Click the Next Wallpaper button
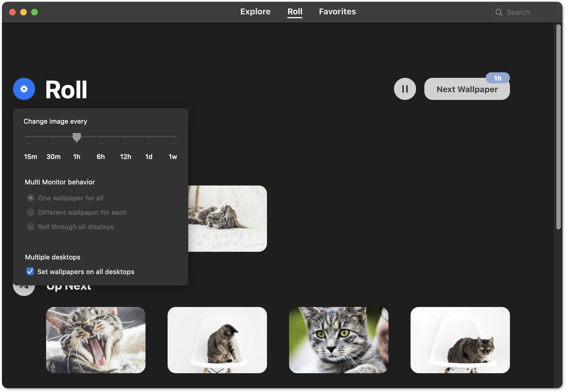566x392 pixels. (x=467, y=90)
